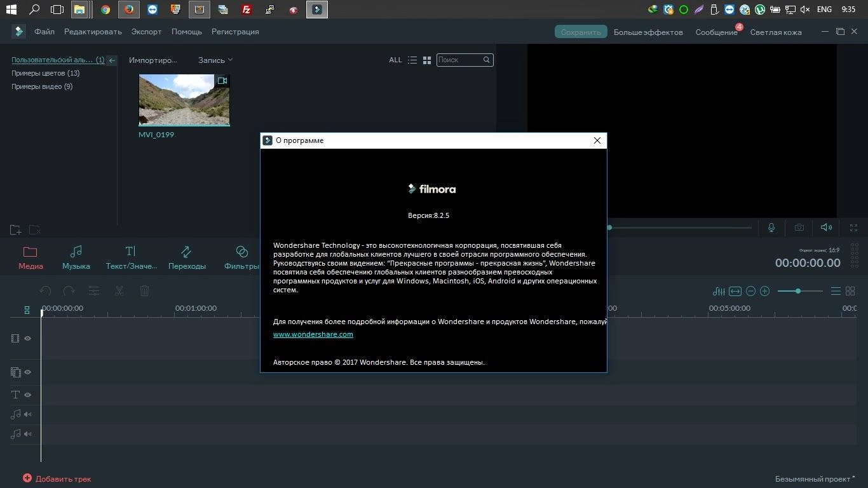Click the picture-in-picture track icon
Image resolution: width=868 pixels, height=488 pixels.
[16, 372]
